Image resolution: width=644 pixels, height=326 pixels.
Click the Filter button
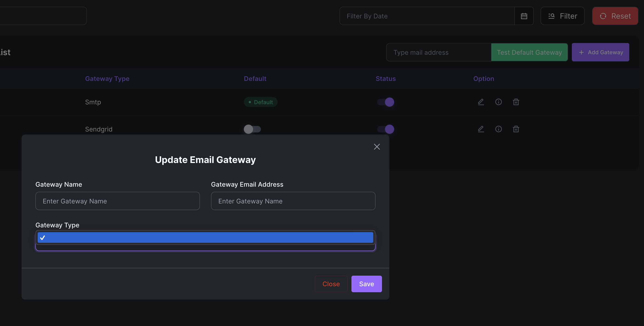pyautogui.click(x=562, y=16)
